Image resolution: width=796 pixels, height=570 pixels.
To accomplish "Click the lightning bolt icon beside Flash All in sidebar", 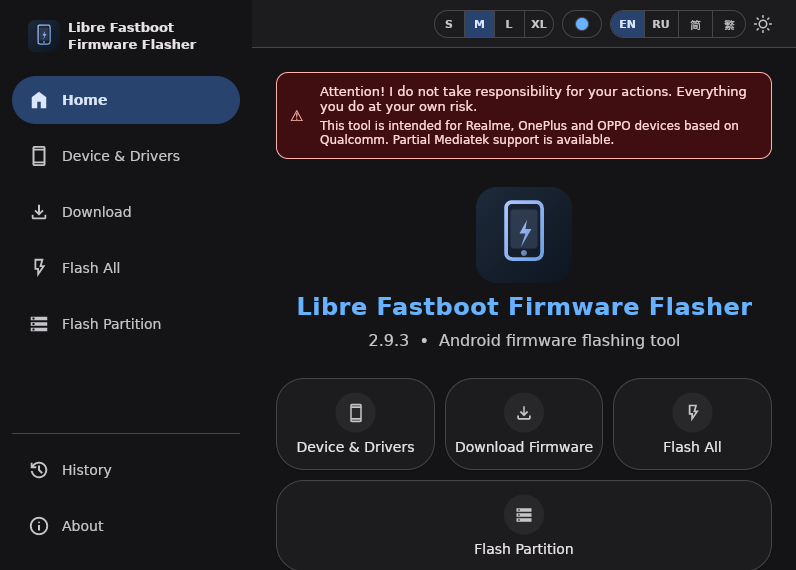I will (39, 267).
